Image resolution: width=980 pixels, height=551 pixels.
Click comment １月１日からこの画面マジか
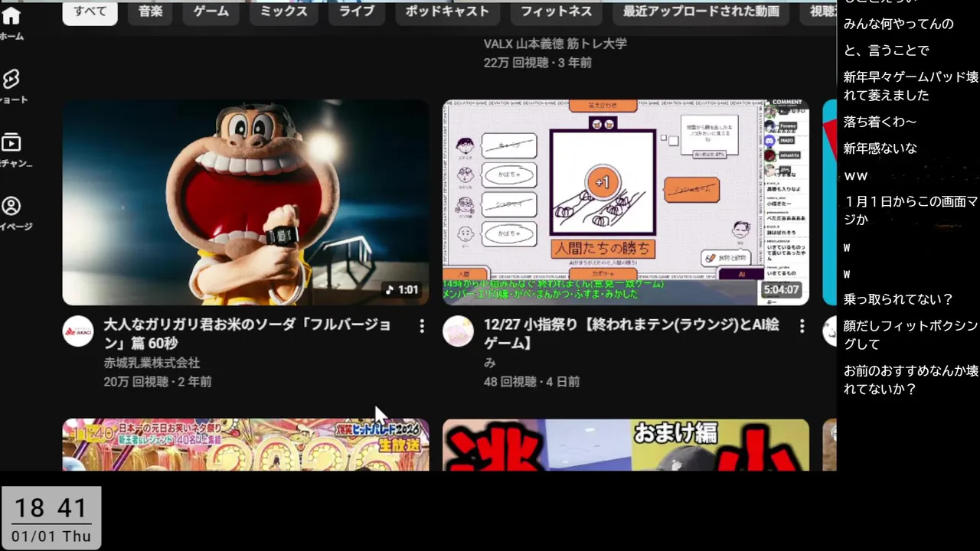tap(911, 210)
